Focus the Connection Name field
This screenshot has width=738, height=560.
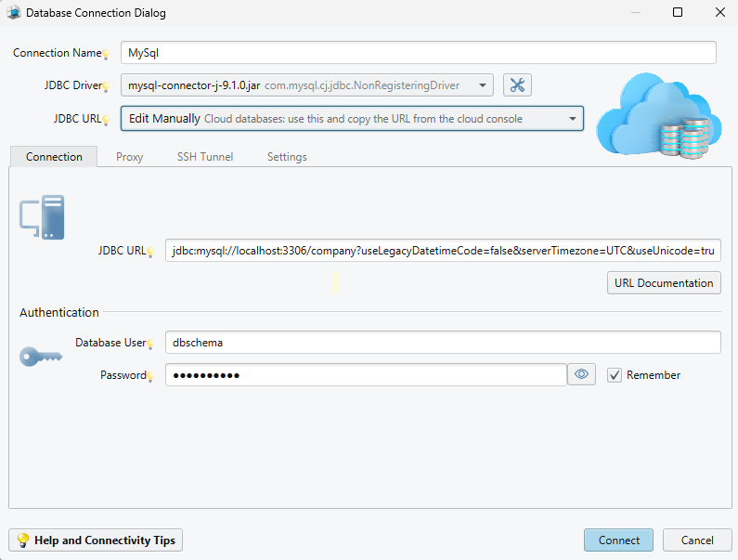pos(418,53)
